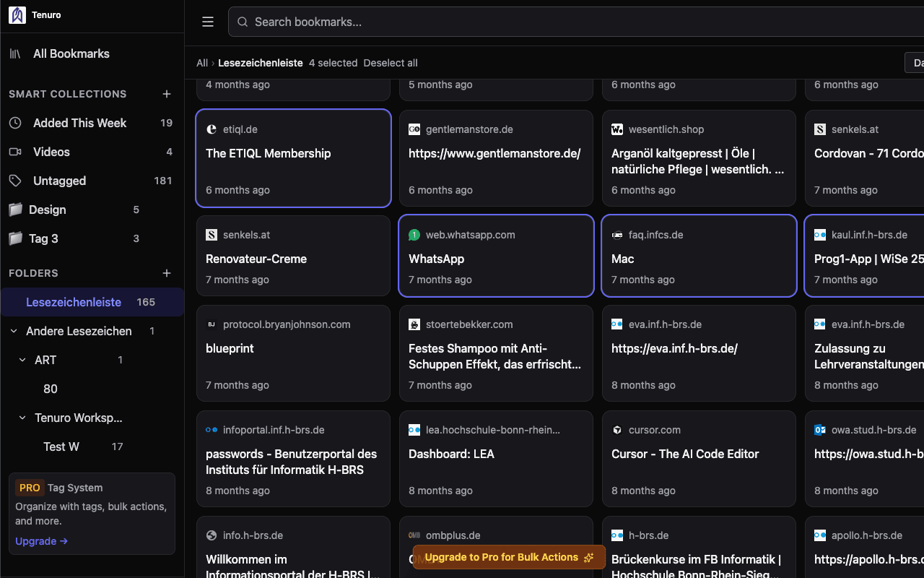Click the All Bookmarks library icon
Image resolution: width=924 pixels, height=578 pixels.
pyautogui.click(x=15, y=53)
